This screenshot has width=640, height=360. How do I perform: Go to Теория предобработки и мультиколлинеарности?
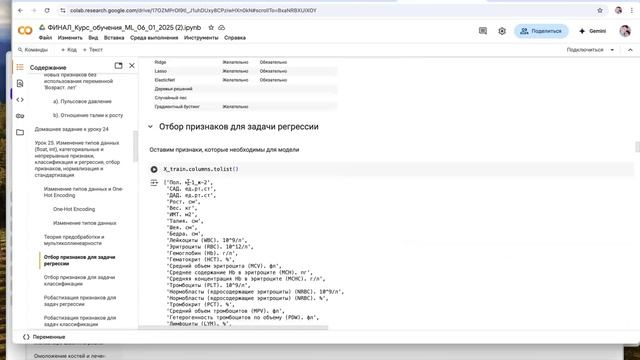(x=74, y=240)
